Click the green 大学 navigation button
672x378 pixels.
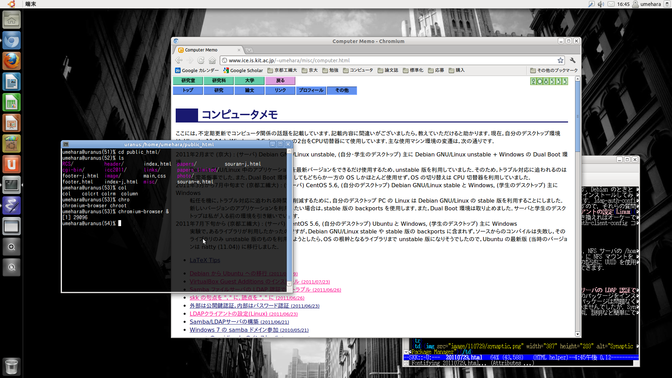[249, 81]
